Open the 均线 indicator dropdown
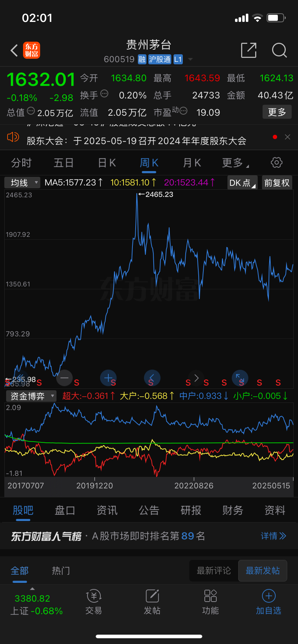The image size is (298, 644). [22, 183]
